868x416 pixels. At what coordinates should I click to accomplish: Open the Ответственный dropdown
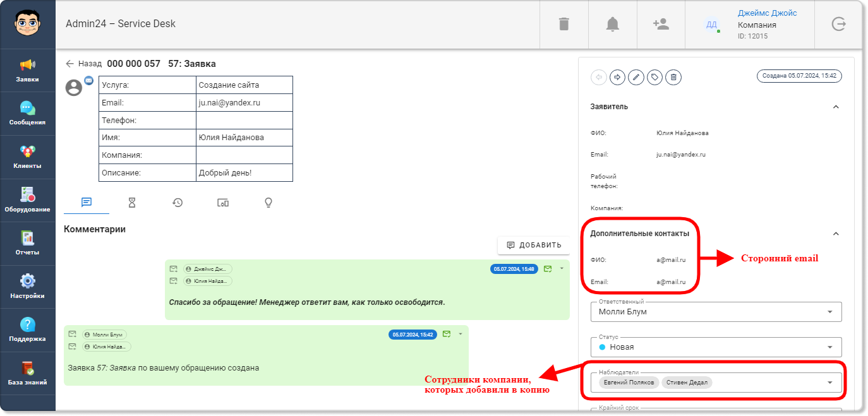click(x=716, y=311)
